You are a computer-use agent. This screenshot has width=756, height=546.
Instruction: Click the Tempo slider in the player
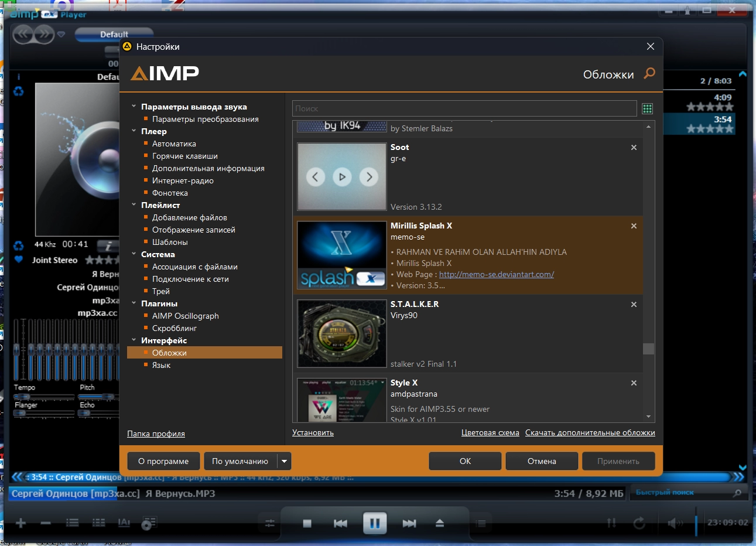tap(45, 396)
